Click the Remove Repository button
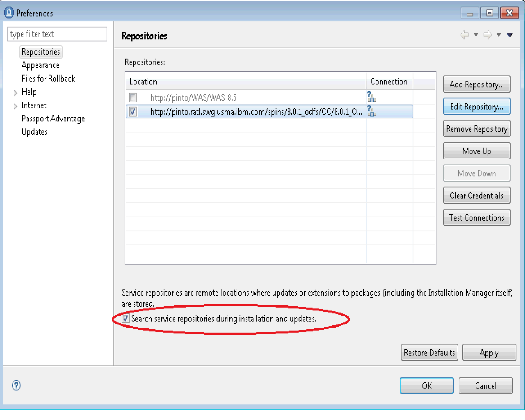Screen dimensions: 525x420 pos(477,128)
